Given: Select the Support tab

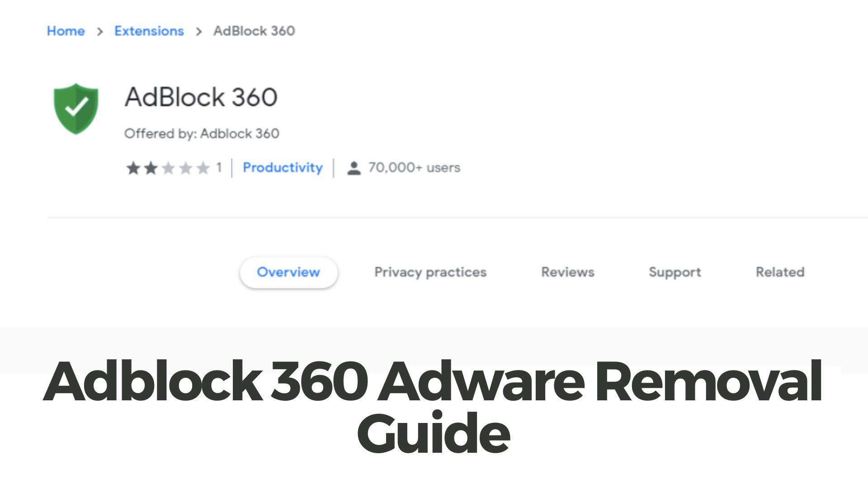Looking at the screenshot, I should pos(675,272).
